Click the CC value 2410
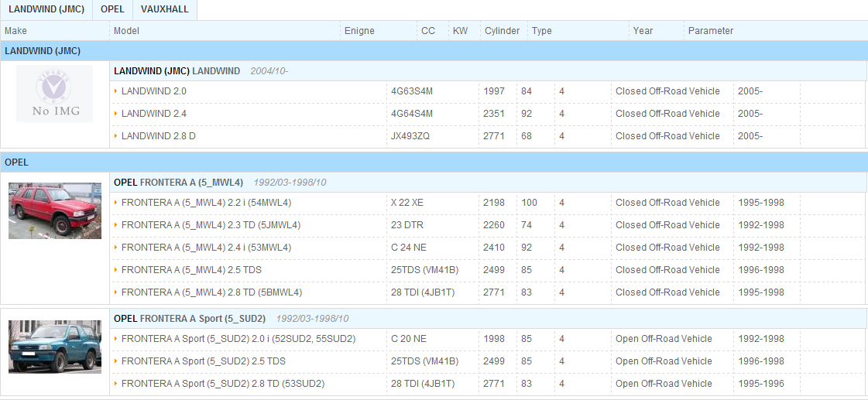The width and height of the screenshot is (868, 400). [494, 248]
